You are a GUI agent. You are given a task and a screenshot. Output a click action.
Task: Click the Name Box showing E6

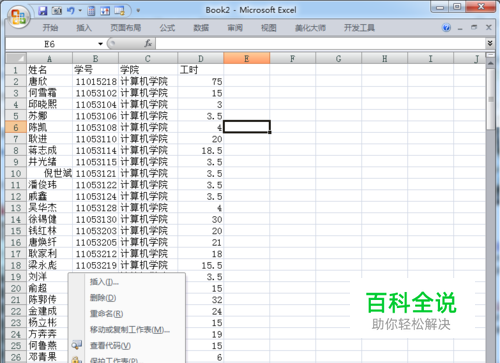[50, 44]
